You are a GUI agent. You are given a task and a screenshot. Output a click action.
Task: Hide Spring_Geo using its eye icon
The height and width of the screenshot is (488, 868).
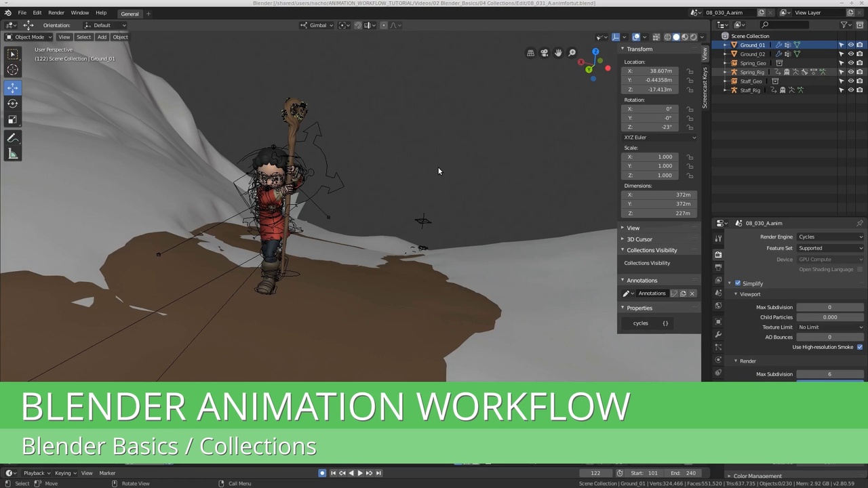click(850, 63)
